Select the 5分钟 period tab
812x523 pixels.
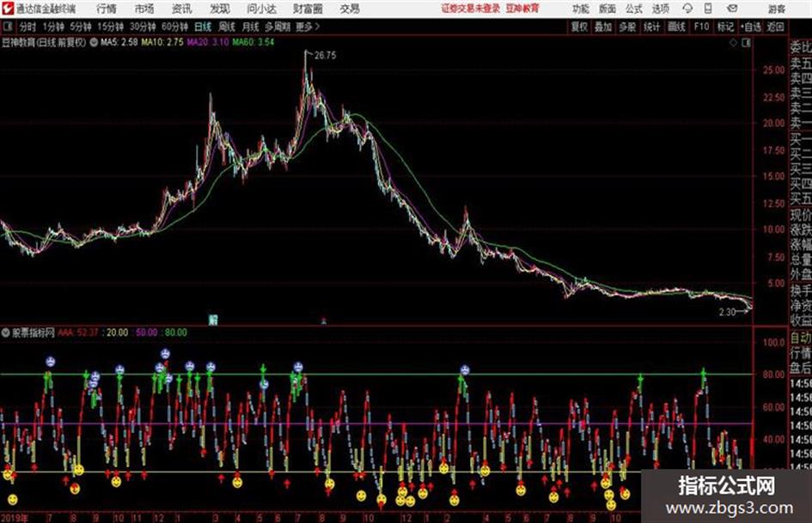(81, 27)
